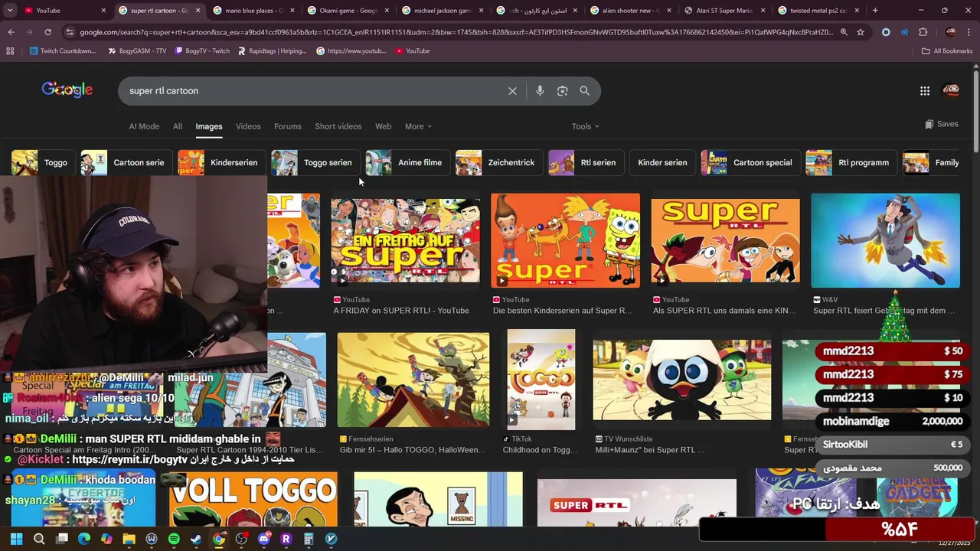Open File Explorer from the taskbar

click(x=129, y=539)
